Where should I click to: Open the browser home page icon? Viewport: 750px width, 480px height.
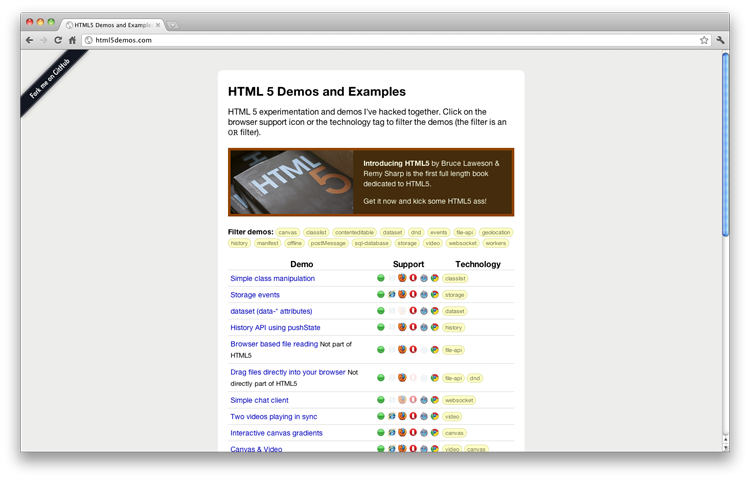[x=72, y=40]
